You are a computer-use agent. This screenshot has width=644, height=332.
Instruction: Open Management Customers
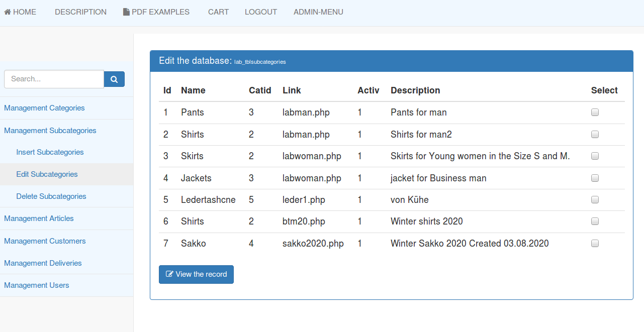point(45,241)
